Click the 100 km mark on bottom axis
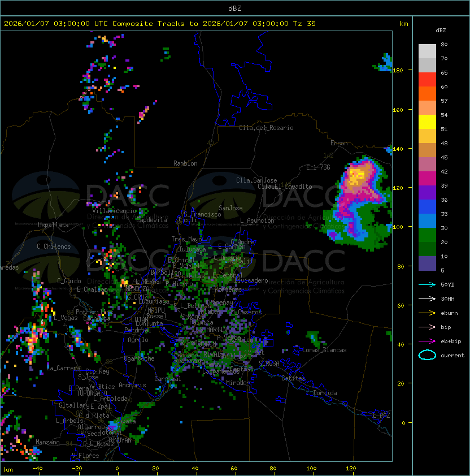Viewport: 470px width, 476px height. (311, 469)
